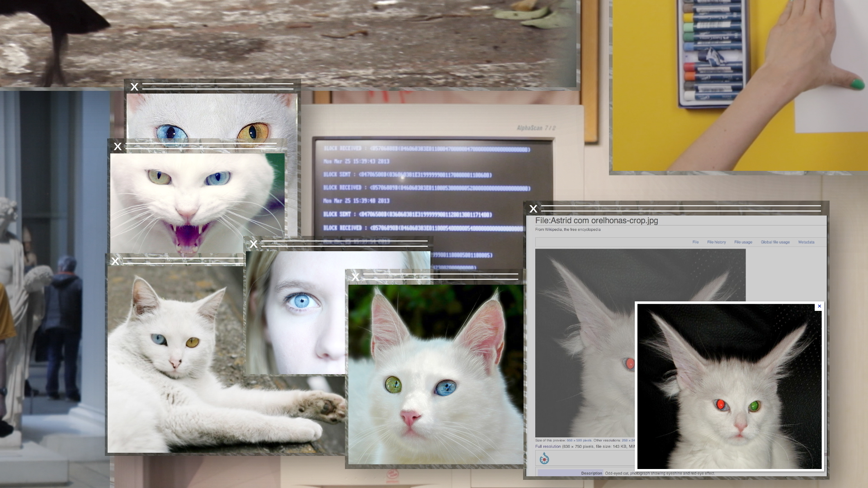
Task: Open the File usage tab
Action: click(743, 242)
